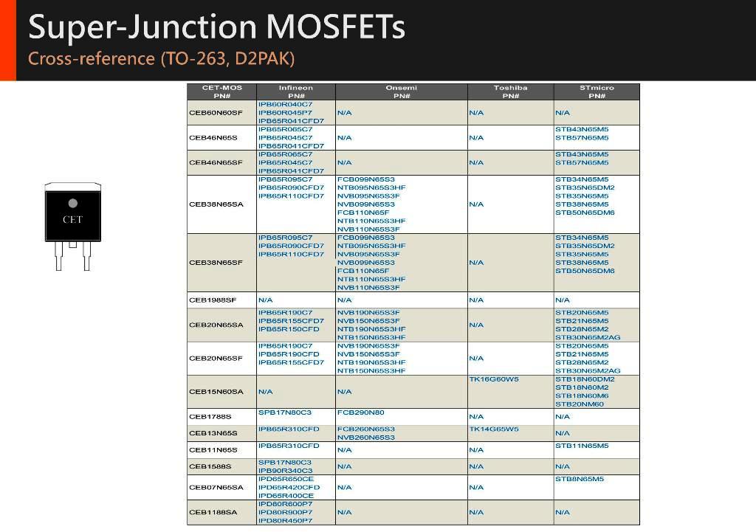Click the CET D2PAK package drawing
The image size is (756, 532).
coord(72,224)
